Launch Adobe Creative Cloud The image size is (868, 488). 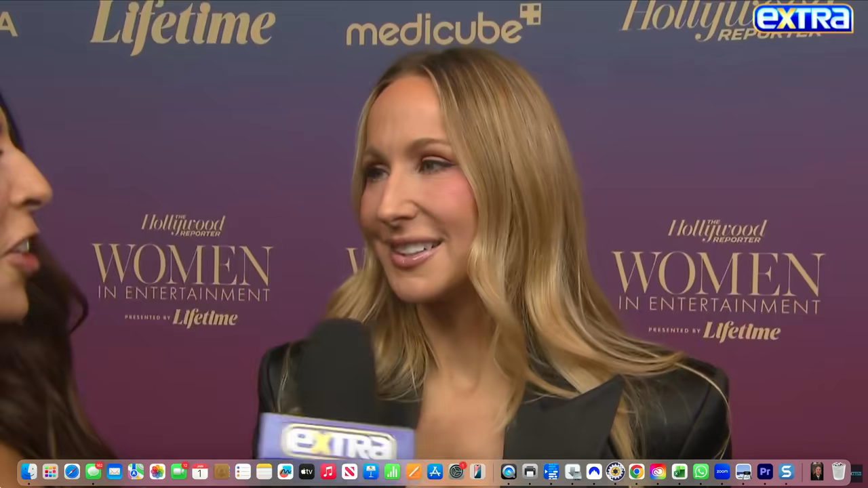pyautogui.click(x=658, y=472)
